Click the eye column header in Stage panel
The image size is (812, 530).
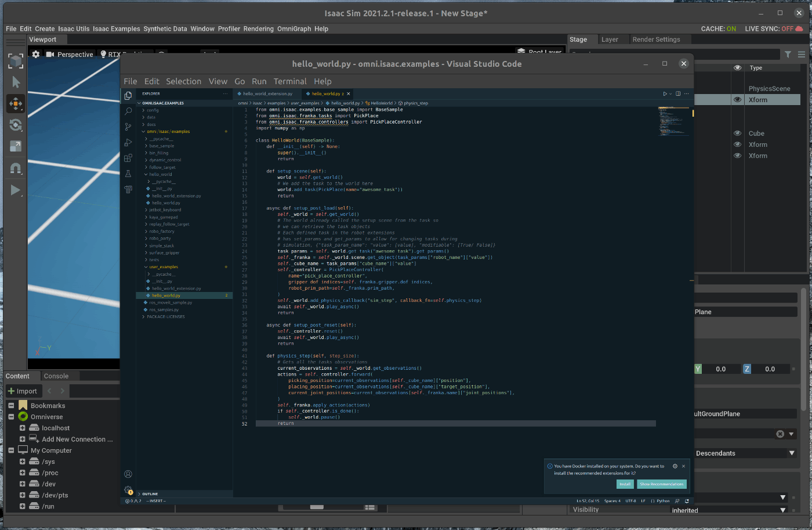(x=737, y=68)
